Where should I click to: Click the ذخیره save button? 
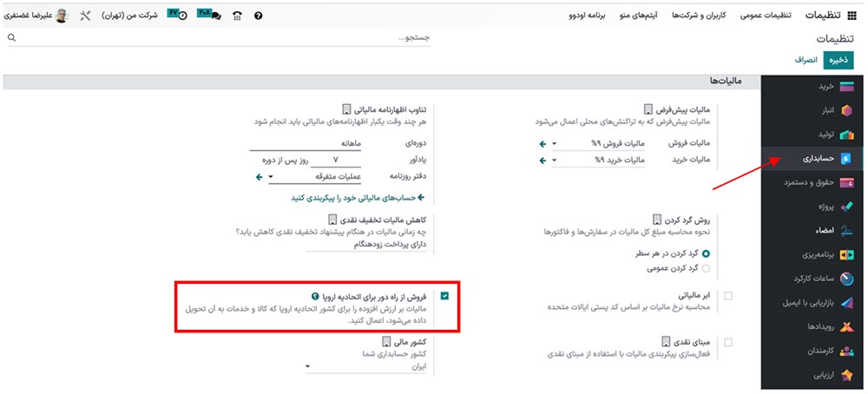[839, 60]
